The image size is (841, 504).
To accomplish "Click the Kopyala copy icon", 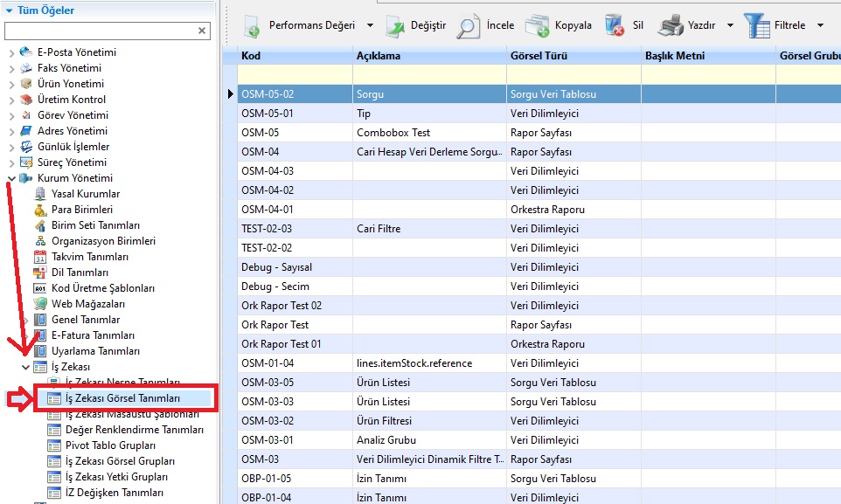I will pyautogui.click(x=538, y=25).
